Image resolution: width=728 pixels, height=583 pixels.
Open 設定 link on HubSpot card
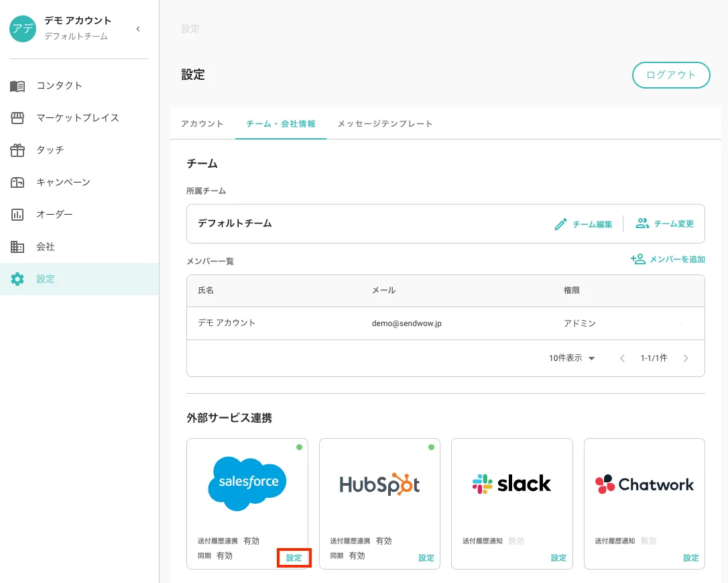tap(426, 558)
